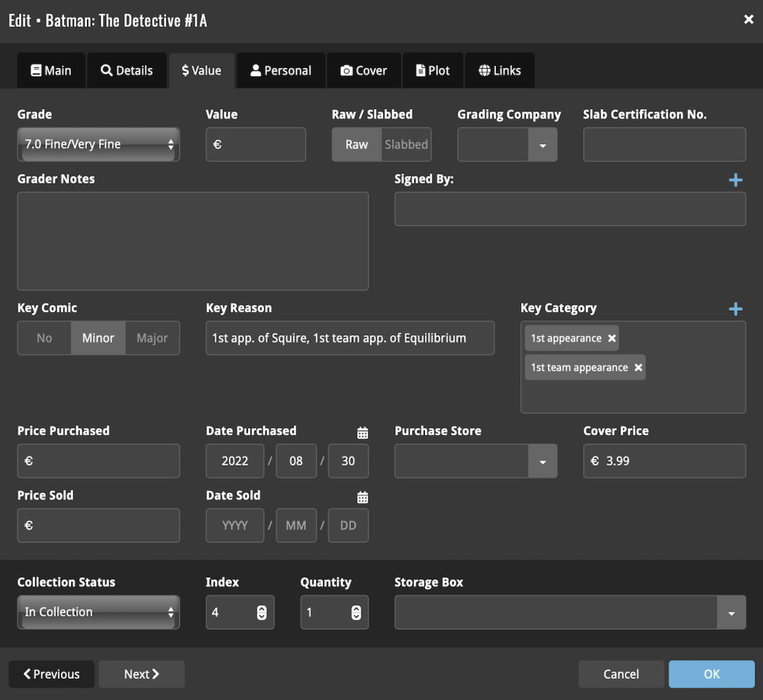This screenshot has width=763, height=700.
Task: Click into the Grader Notes text area
Action: (192, 240)
